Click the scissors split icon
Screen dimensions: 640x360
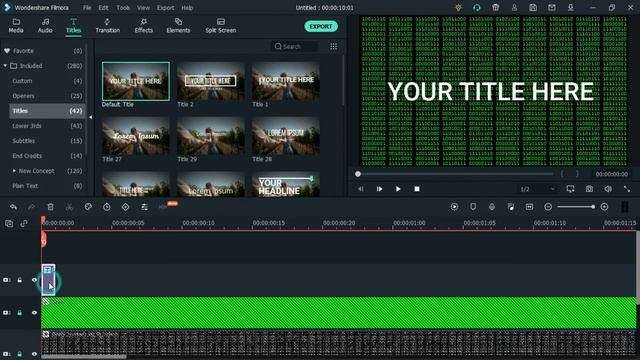69,207
